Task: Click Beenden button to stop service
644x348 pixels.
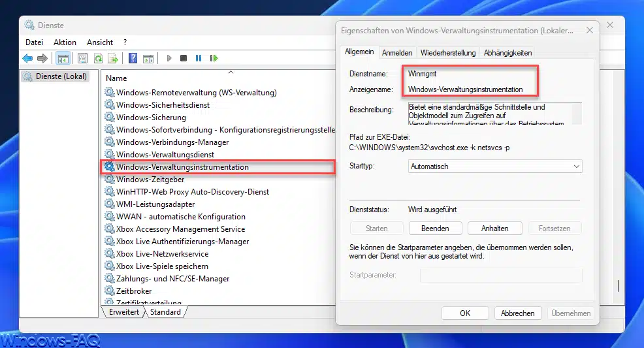Action: click(435, 229)
